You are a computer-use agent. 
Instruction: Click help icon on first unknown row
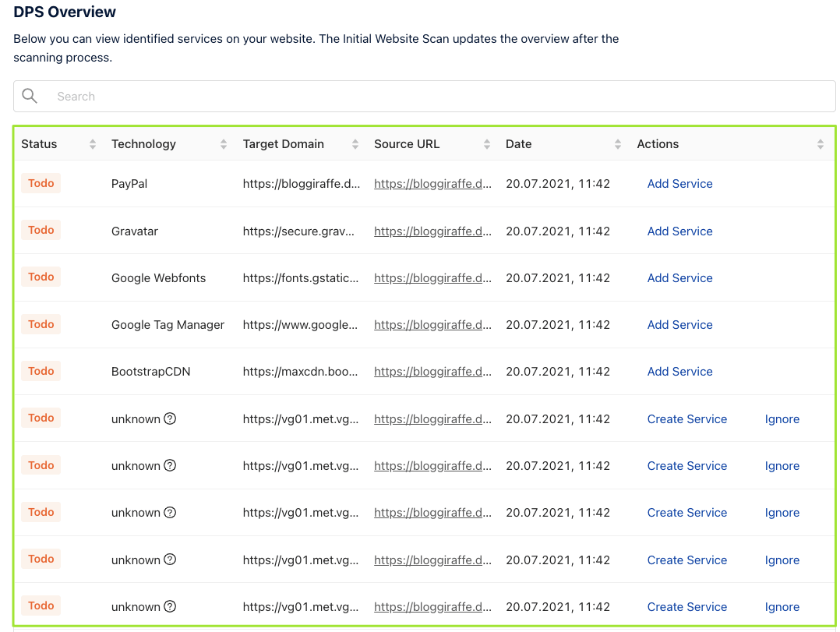170,418
